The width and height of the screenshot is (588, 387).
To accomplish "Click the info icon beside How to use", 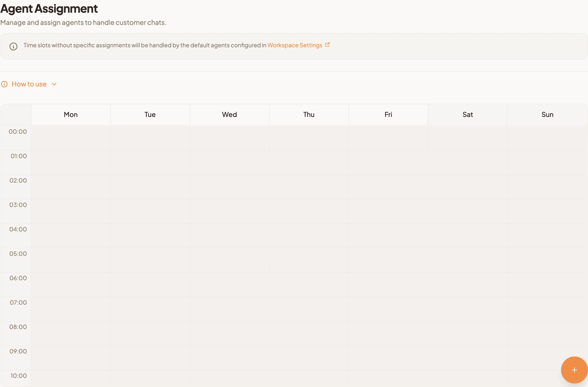I will click(4, 84).
